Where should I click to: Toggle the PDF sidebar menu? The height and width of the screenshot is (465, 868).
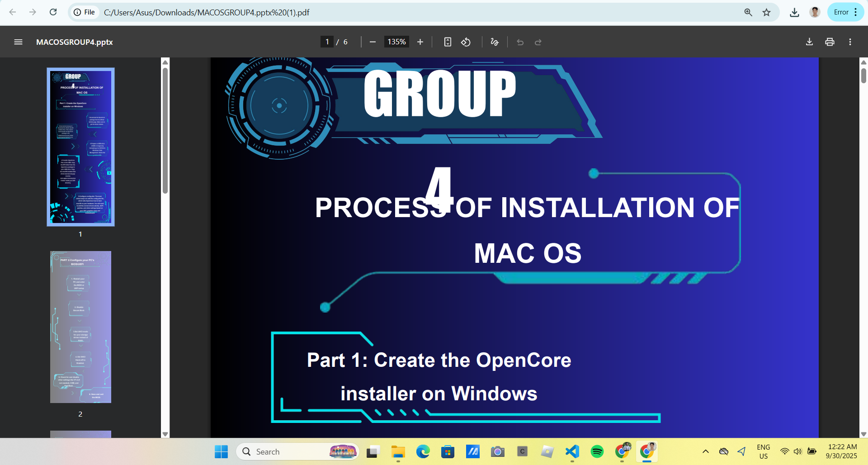click(x=18, y=42)
